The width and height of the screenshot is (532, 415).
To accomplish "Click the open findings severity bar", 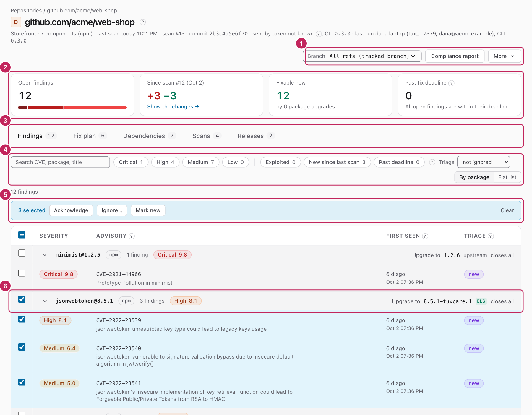I will [x=72, y=108].
